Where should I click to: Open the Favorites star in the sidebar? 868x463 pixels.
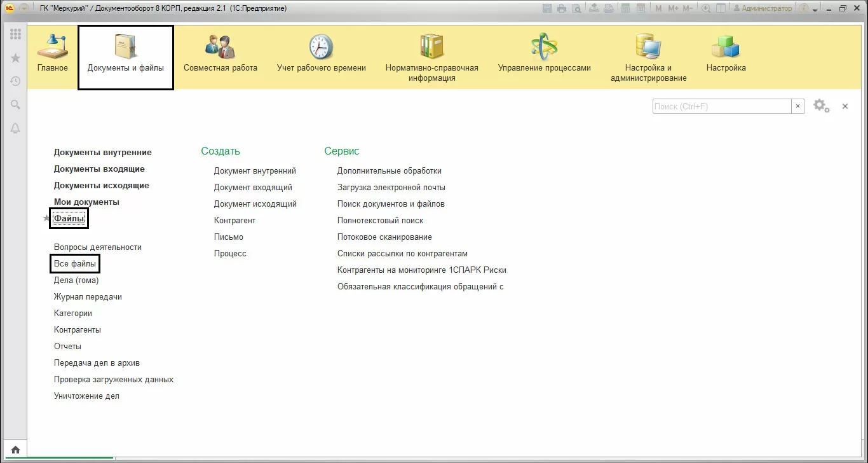(15, 58)
